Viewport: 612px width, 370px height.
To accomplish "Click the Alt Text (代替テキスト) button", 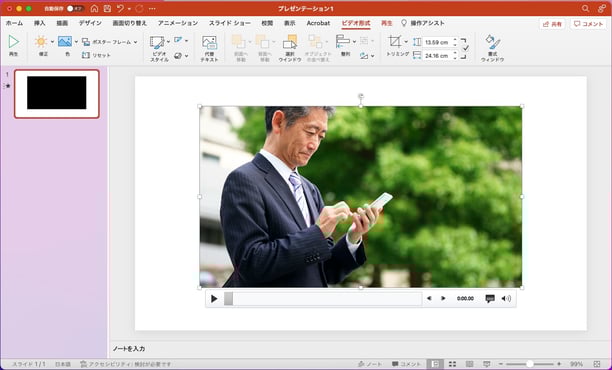I will (x=209, y=48).
